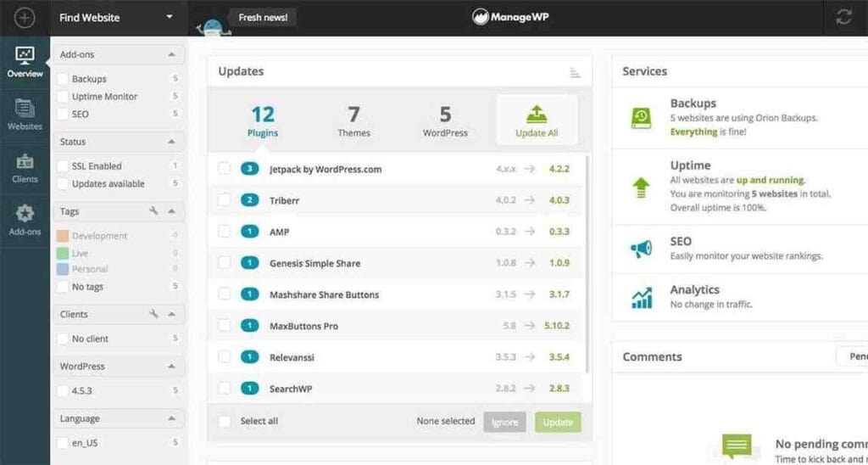Open the Backups service link

pos(693,103)
